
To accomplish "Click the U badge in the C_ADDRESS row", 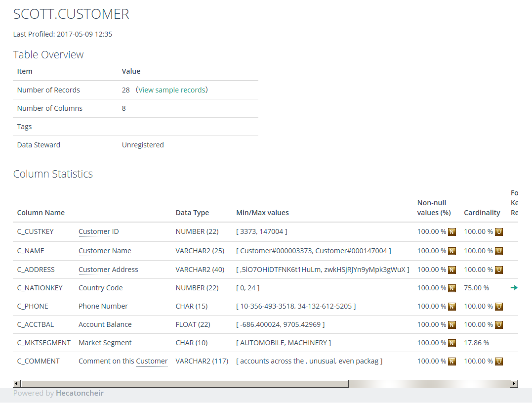I will click(x=498, y=270).
